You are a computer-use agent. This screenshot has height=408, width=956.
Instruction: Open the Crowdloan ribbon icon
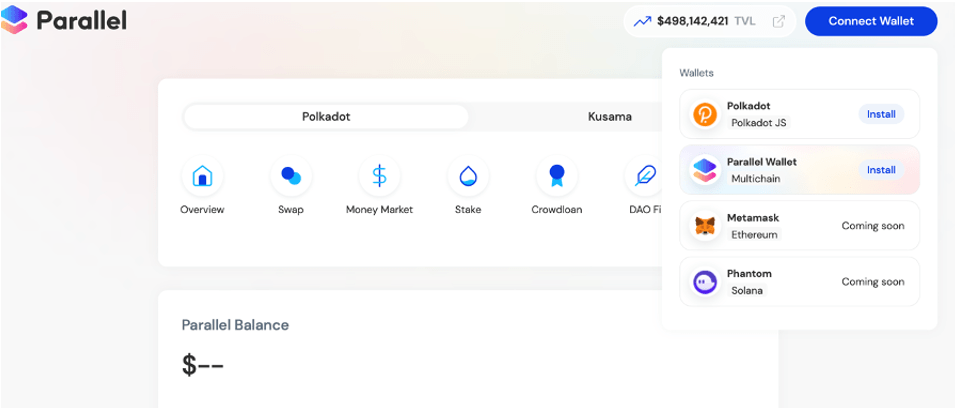(557, 177)
